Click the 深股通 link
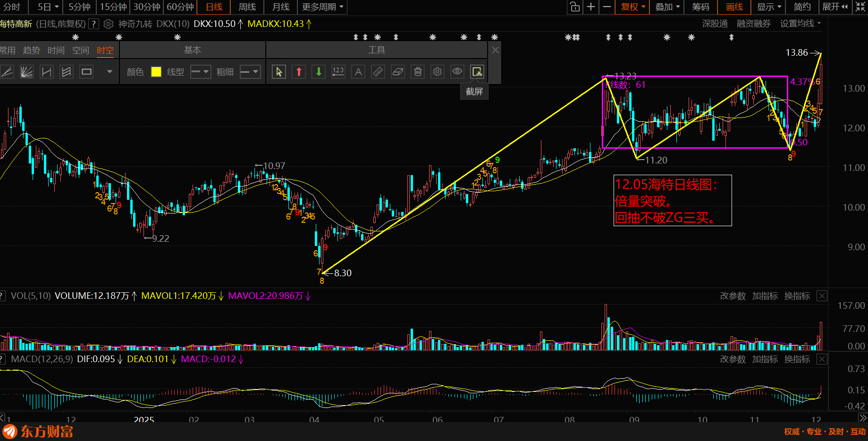 click(715, 24)
